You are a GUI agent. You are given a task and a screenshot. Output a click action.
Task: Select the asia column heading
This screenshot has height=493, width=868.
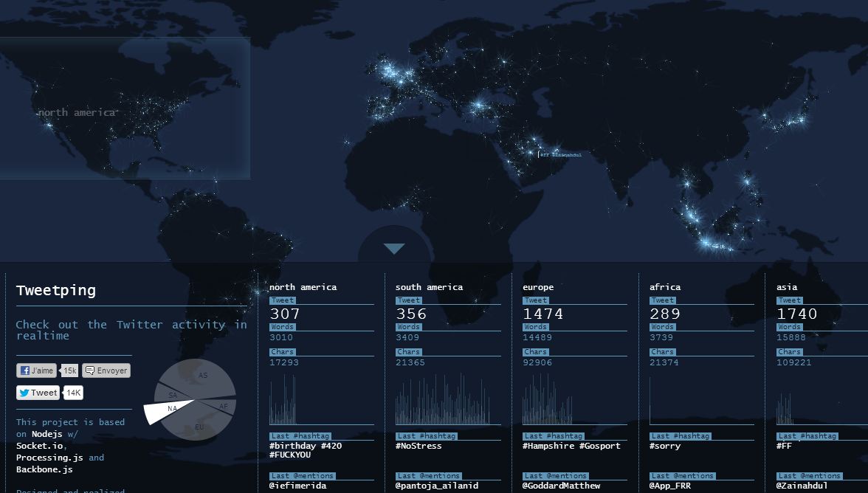pos(787,287)
